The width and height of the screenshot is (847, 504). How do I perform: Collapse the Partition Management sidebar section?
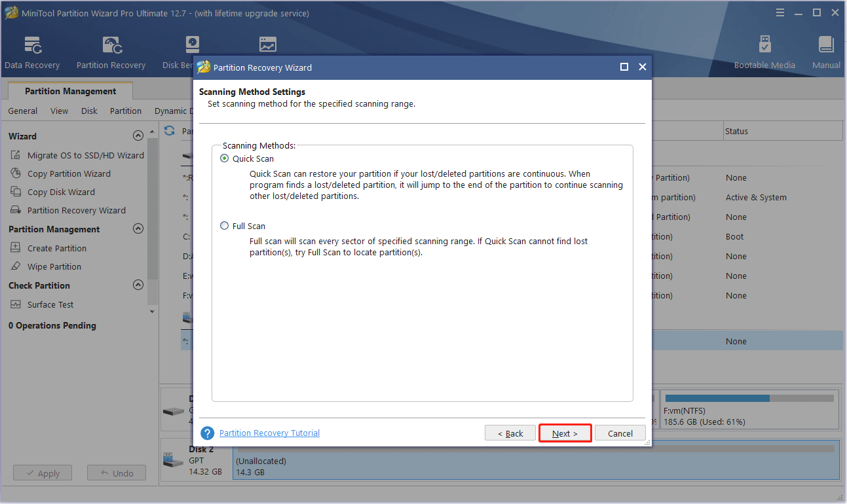tap(138, 229)
